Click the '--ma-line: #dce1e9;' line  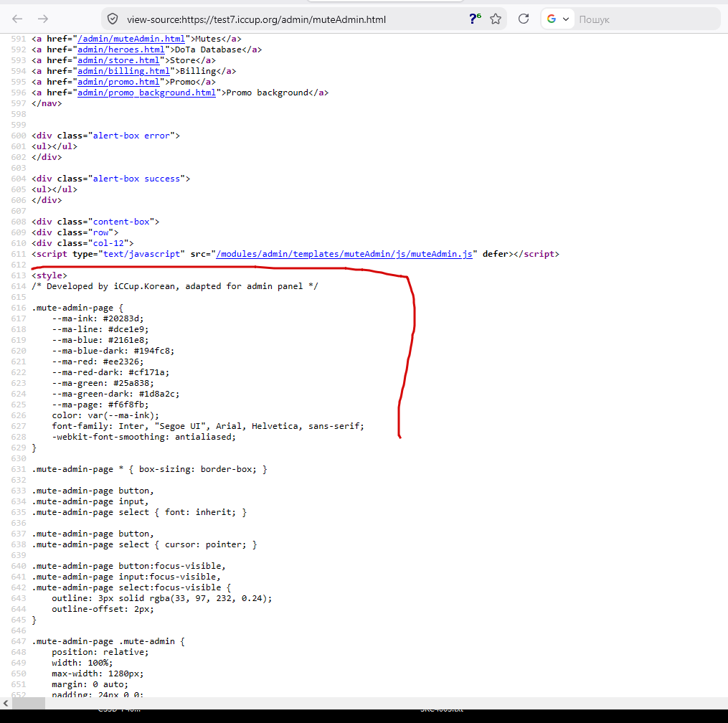tap(100, 329)
